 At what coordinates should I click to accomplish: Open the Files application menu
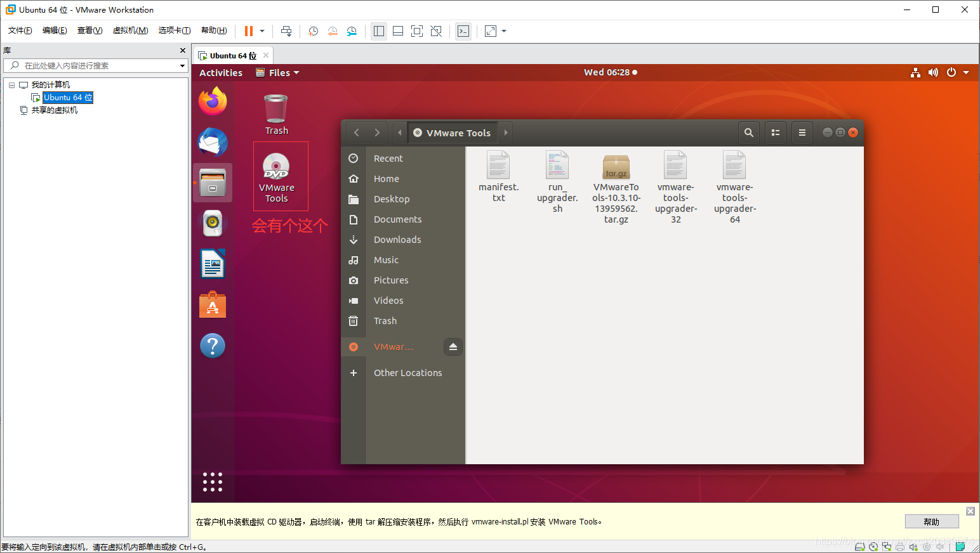coord(277,73)
